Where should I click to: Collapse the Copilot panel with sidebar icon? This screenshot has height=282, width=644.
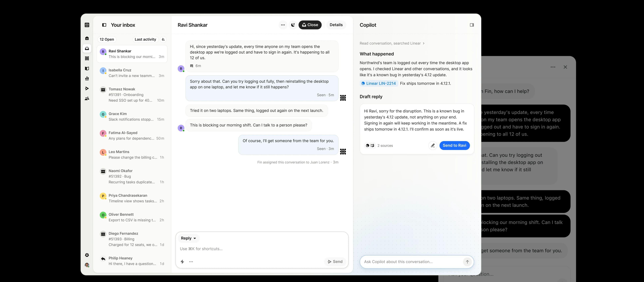point(472,25)
